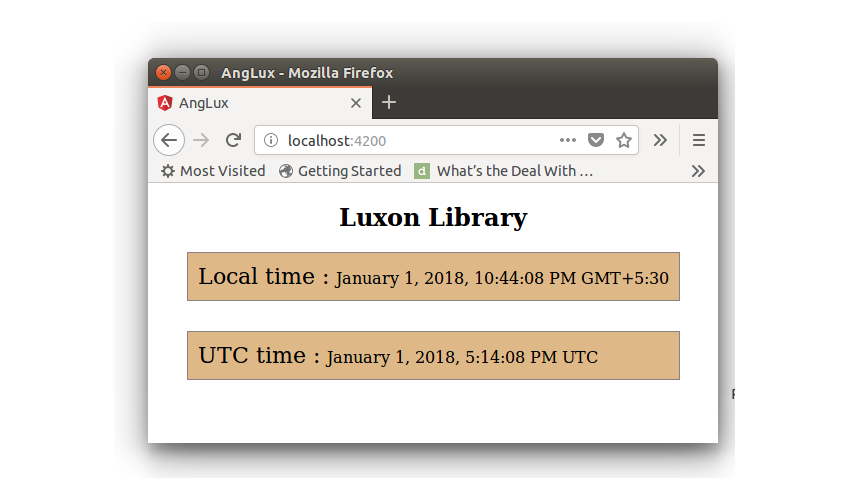Click UTC value 5:14:08 PM UTC
850x500 pixels.
(x=531, y=357)
